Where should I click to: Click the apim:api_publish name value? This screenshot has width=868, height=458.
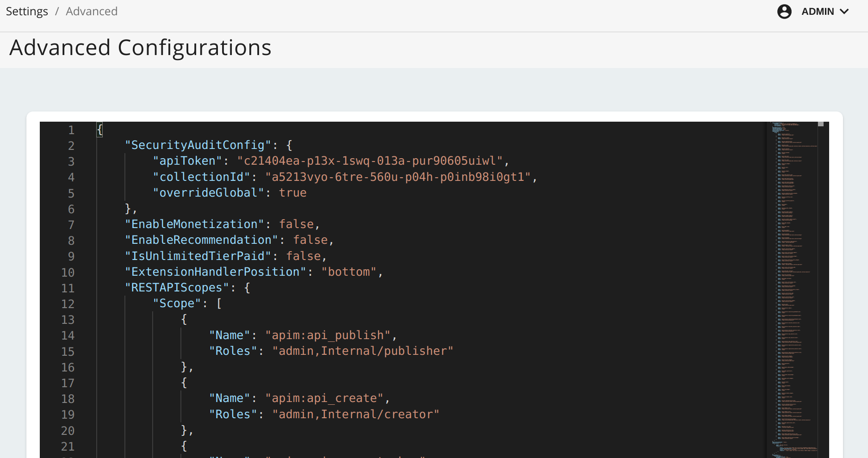(328, 335)
